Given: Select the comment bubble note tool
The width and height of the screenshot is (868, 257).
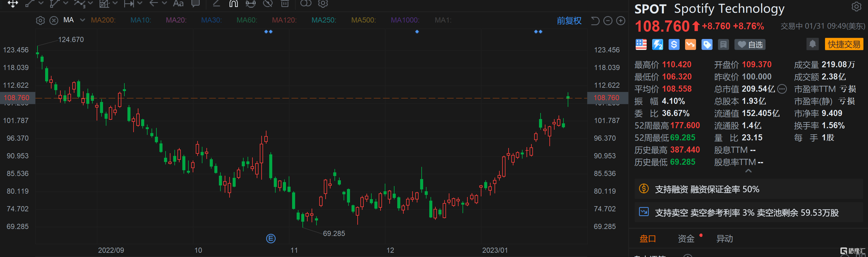Looking at the screenshot, I should 195,3.
